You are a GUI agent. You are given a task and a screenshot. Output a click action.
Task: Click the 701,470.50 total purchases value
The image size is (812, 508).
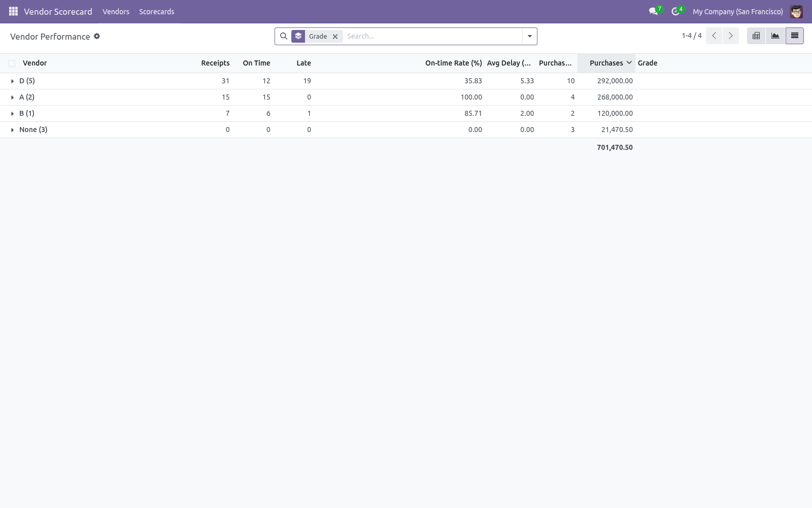coord(615,147)
